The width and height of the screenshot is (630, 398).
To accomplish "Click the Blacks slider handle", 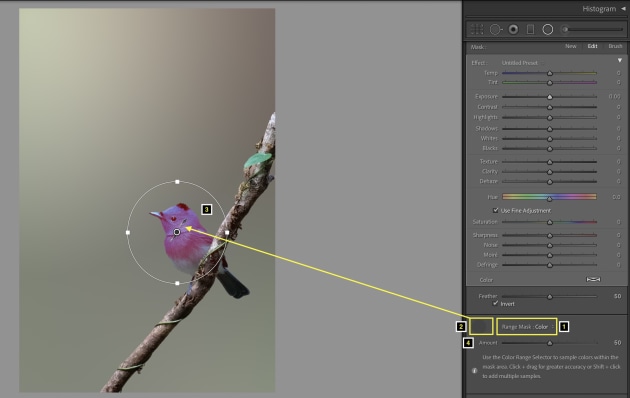I will coord(550,149).
